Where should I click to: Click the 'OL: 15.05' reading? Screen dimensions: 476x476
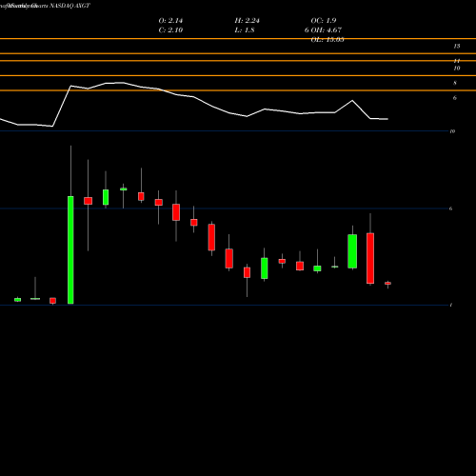click(327, 40)
